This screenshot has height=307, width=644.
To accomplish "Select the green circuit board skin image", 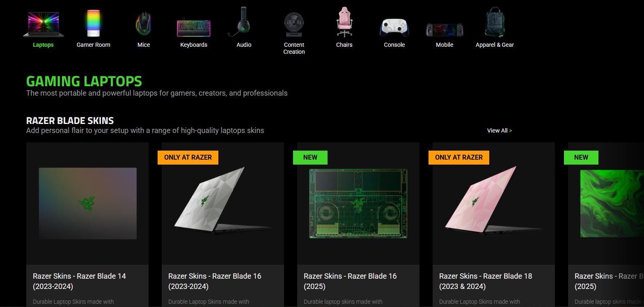I will click(358, 203).
